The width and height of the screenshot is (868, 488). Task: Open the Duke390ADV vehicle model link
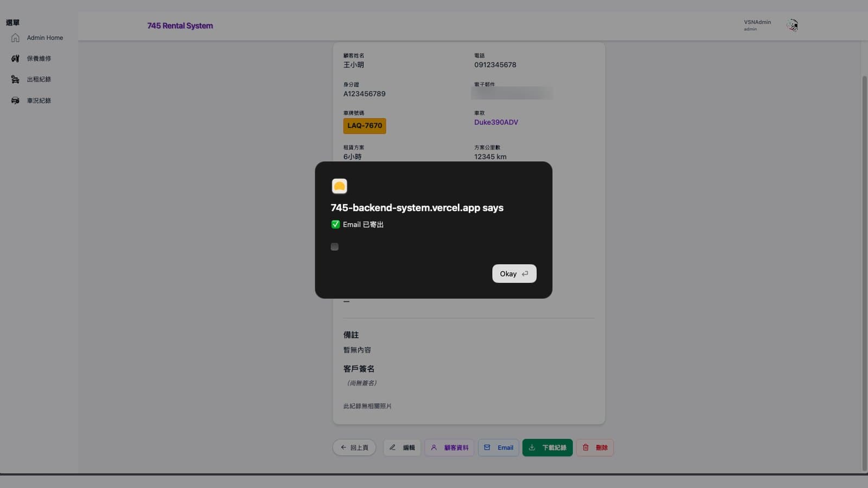click(496, 123)
